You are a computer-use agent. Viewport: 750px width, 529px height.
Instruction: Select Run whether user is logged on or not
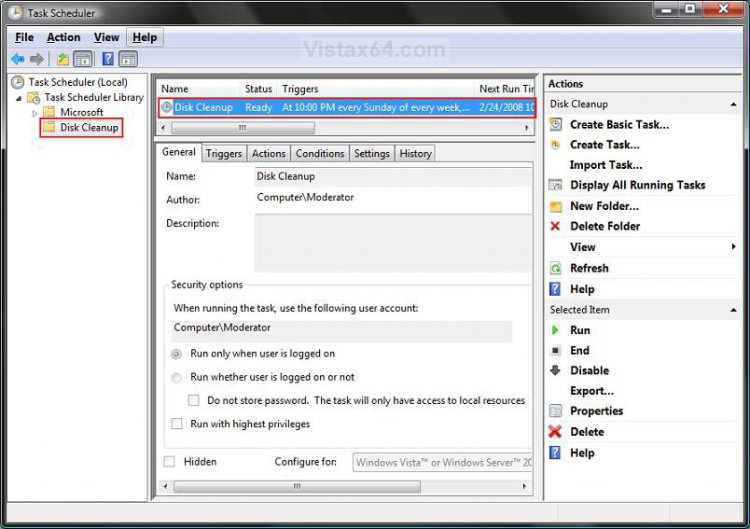pos(176,377)
